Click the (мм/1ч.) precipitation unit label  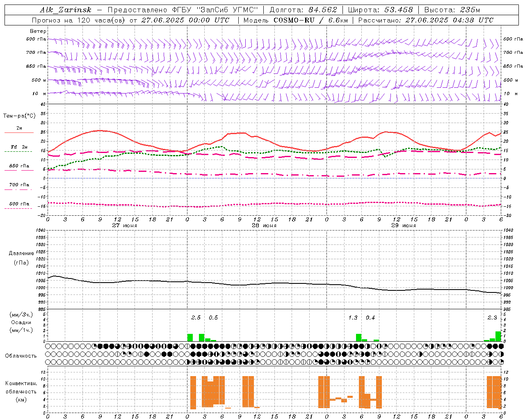(21, 330)
